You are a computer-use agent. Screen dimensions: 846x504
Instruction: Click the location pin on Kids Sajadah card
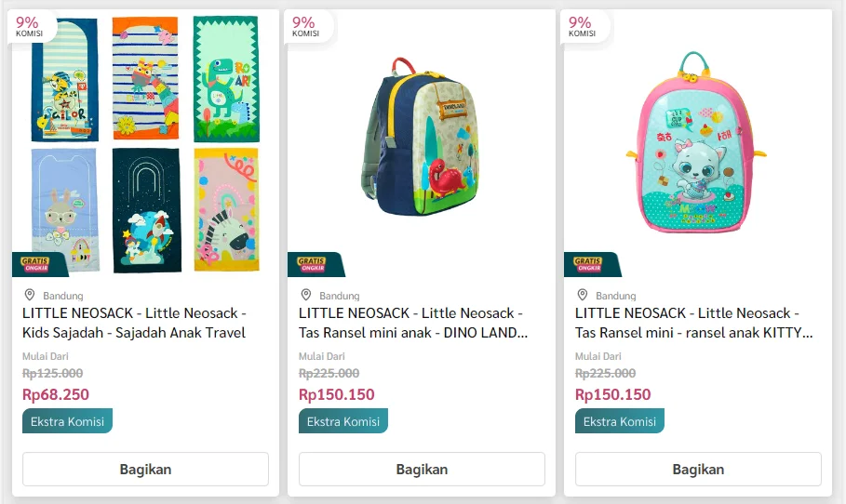point(29,296)
